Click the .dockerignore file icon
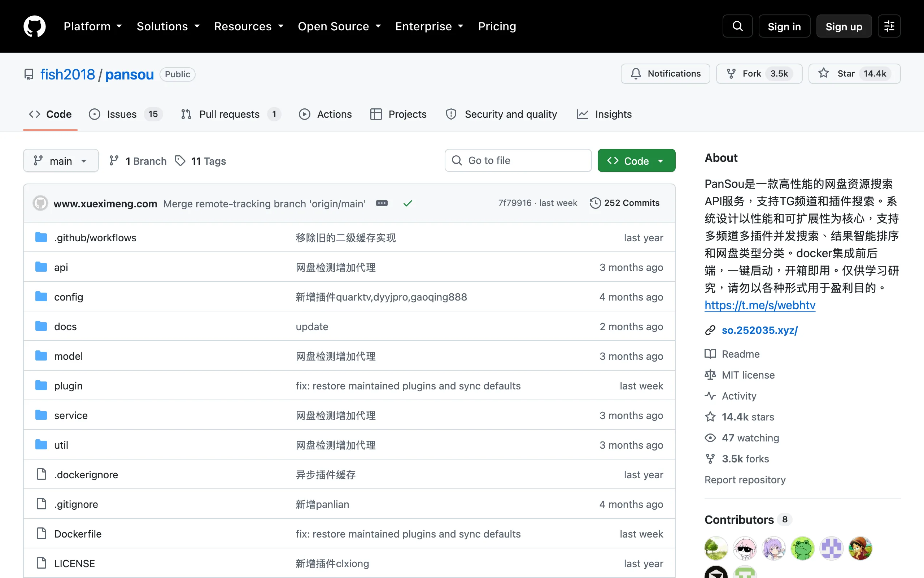The image size is (924, 578). click(41, 474)
